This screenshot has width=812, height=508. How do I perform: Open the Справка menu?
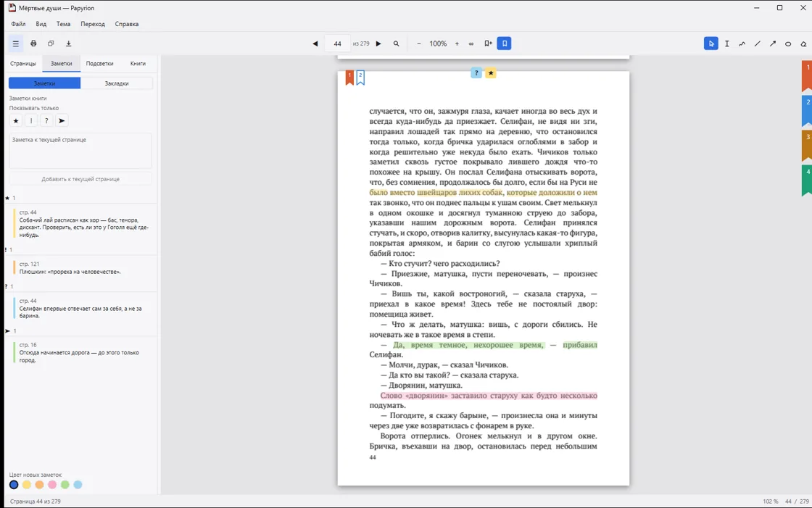(x=127, y=24)
